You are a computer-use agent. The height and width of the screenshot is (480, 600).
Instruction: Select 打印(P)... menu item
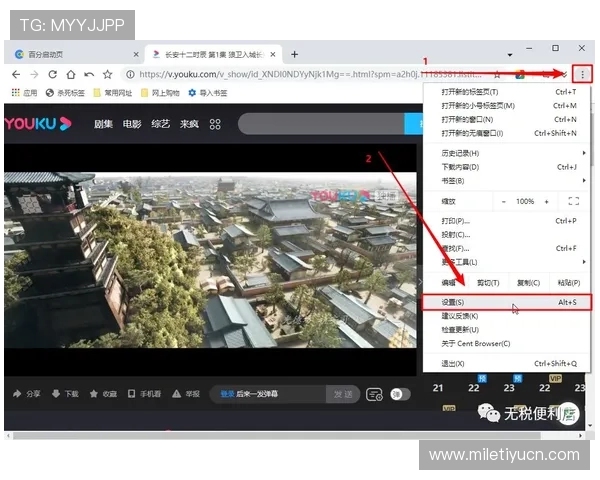pyautogui.click(x=507, y=221)
